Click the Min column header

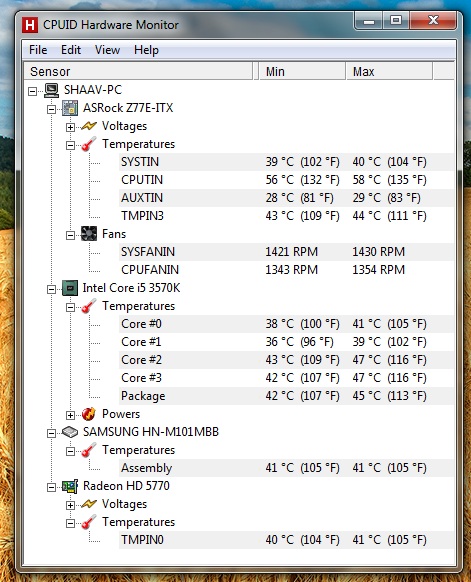[x=302, y=71]
